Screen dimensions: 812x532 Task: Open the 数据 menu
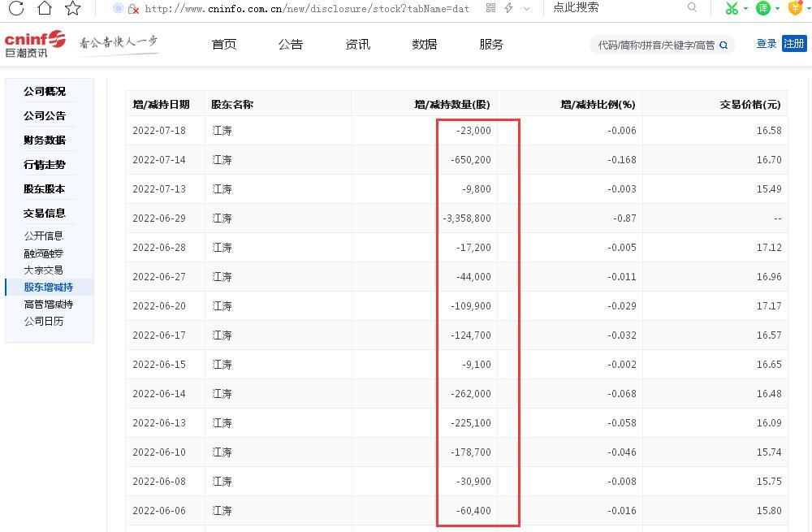tap(425, 45)
